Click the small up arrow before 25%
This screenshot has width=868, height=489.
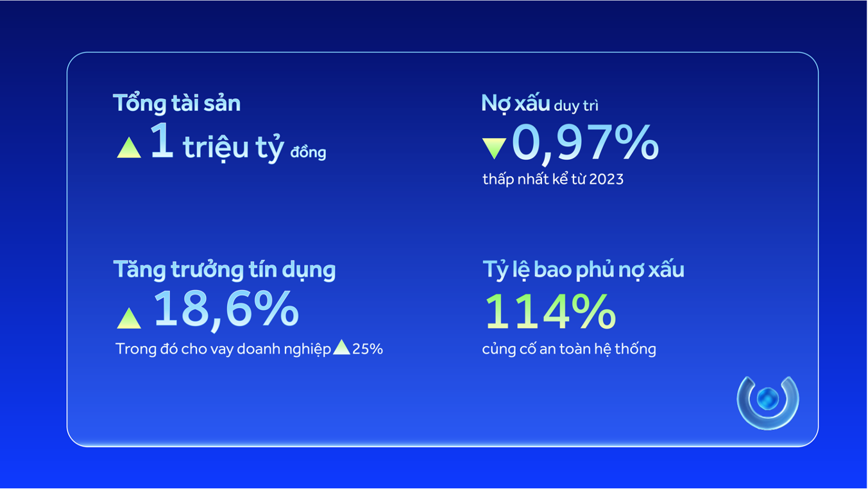click(x=341, y=348)
